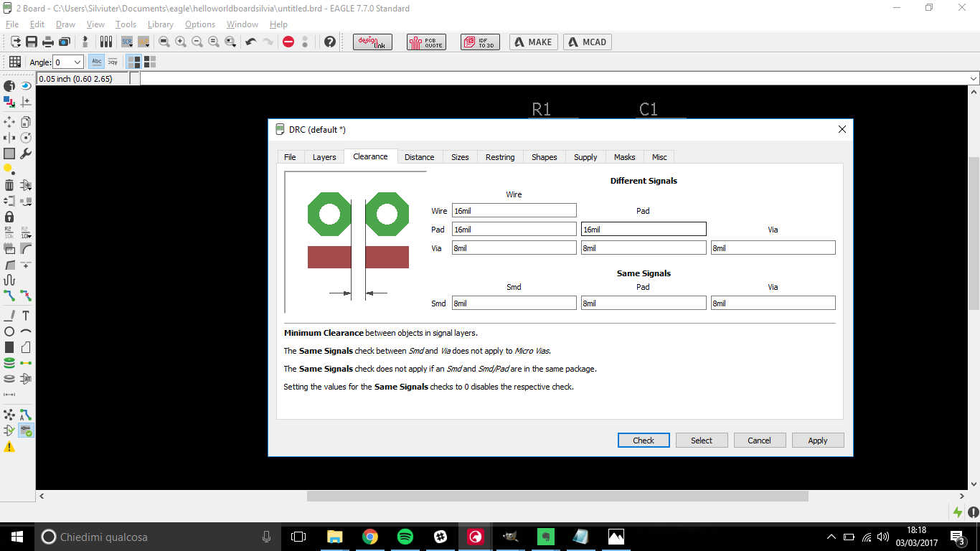Expand the command line history dropdown
This screenshot has height=551, width=980.
click(974, 79)
